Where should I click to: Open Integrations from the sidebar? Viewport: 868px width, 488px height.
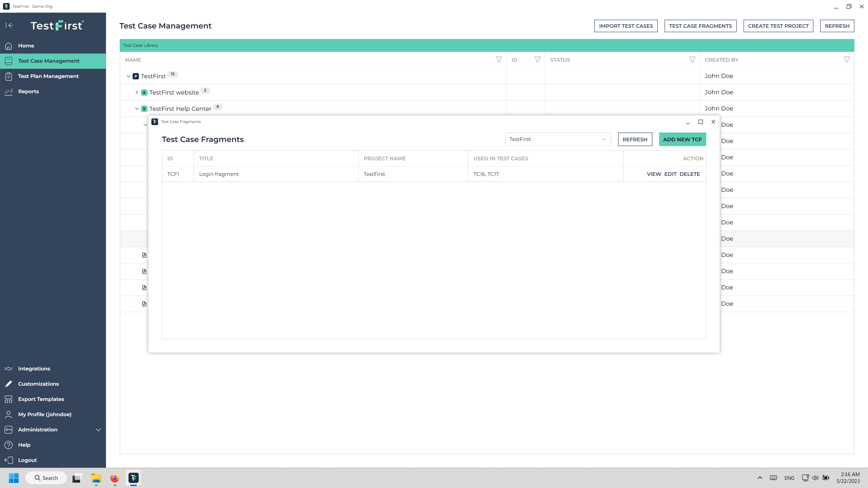(x=34, y=369)
